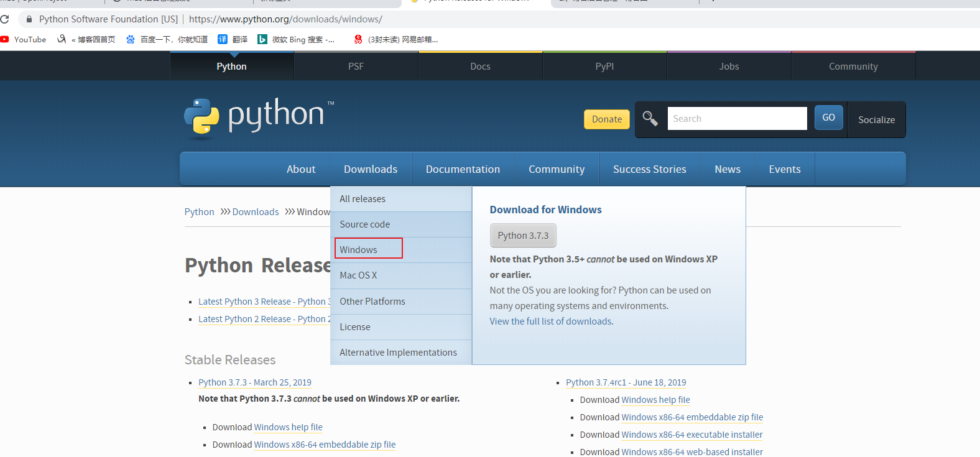
Task: Switch to the Jobs top tab
Action: [729, 67]
